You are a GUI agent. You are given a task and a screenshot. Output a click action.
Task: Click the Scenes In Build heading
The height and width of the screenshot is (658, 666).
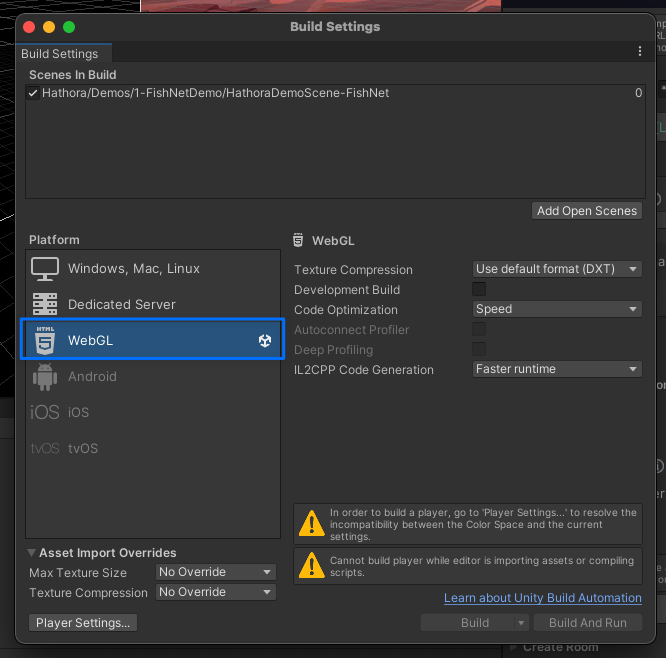pyautogui.click(x=73, y=75)
